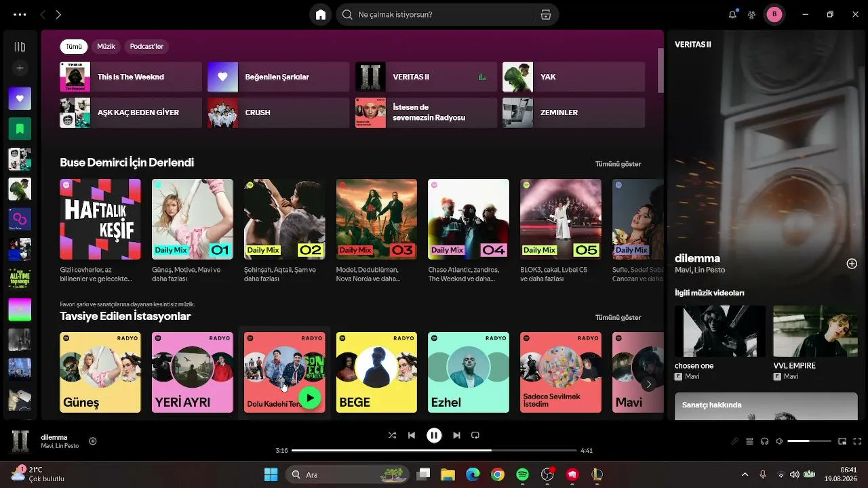Open İstesen de sevemezsin Radyosu shortcut
This screenshot has height=488, width=868.
pyautogui.click(x=426, y=113)
